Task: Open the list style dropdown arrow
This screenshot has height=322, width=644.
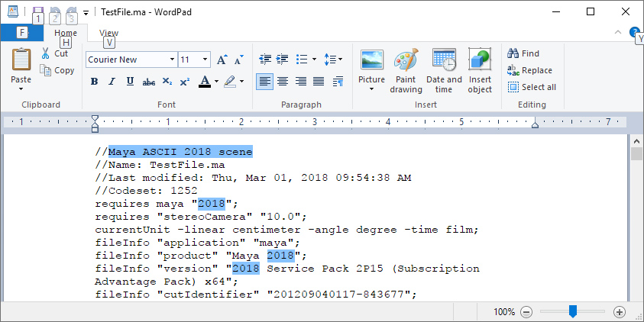Action: click(x=314, y=60)
